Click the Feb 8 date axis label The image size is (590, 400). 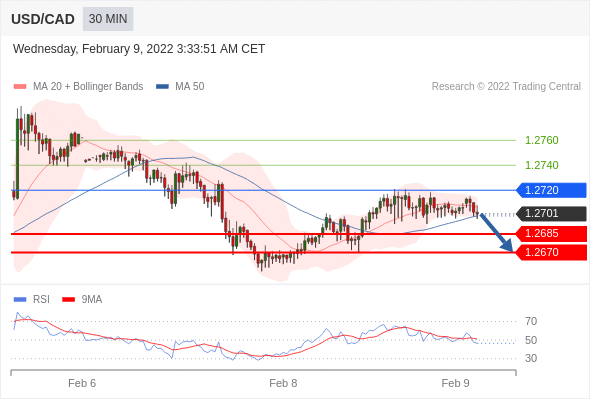pos(283,383)
